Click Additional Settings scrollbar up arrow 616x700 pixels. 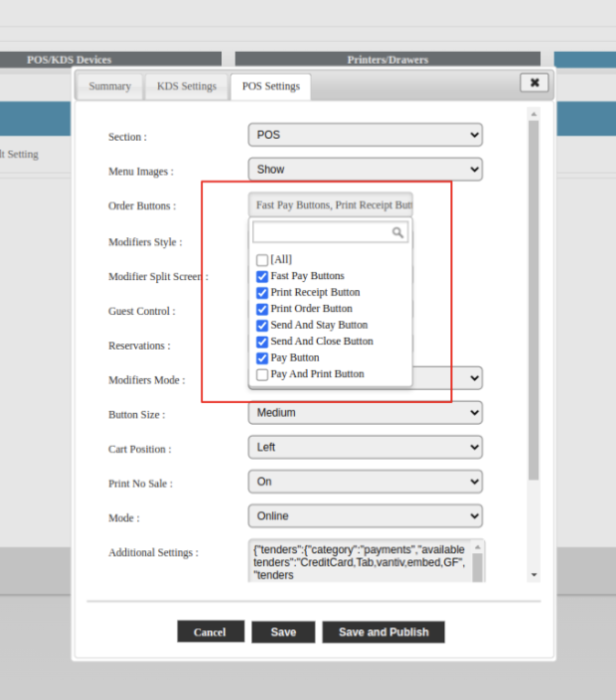(x=477, y=547)
